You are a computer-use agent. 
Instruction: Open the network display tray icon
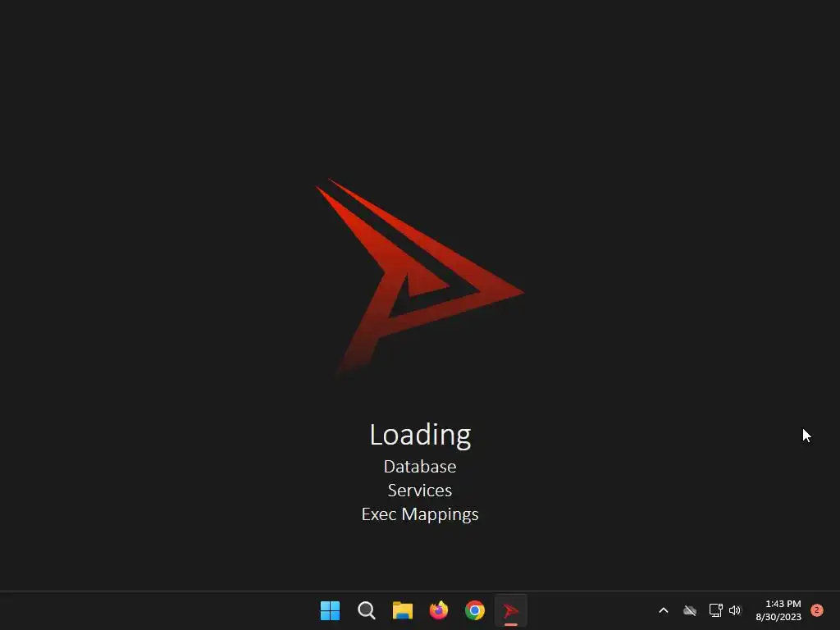(x=715, y=610)
